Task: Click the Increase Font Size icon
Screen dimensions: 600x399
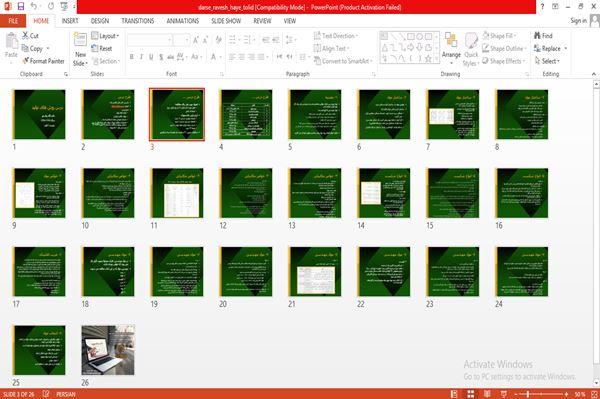Action: click(196, 40)
